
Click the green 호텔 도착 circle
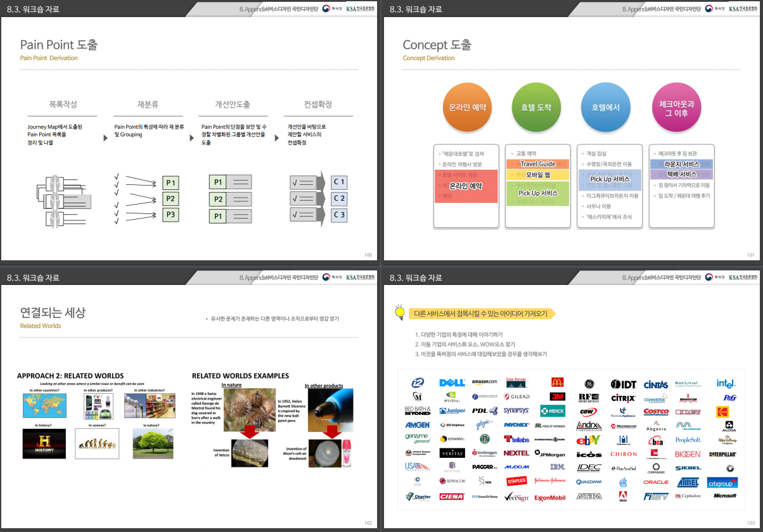pos(536,108)
